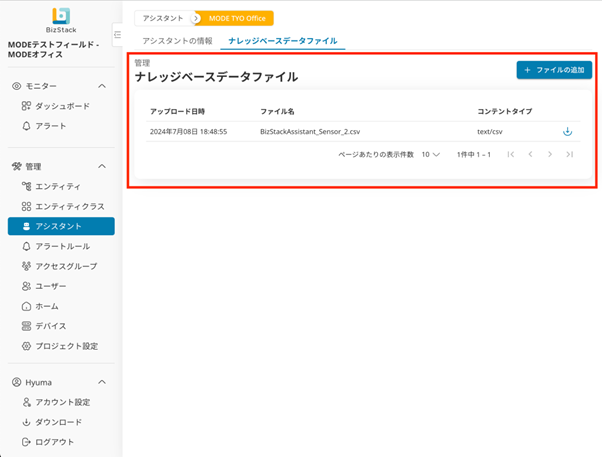Click upload date 2024年7月08日 18:48:55
The width and height of the screenshot is (602, 457).
pyautogui.click(x=189, y=132)
